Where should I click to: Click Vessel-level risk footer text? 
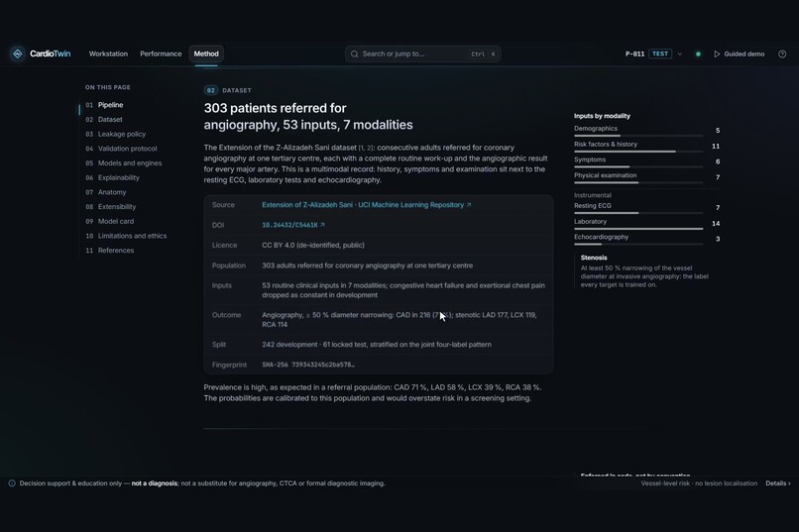pyautogui.click(x=699, y=483)
